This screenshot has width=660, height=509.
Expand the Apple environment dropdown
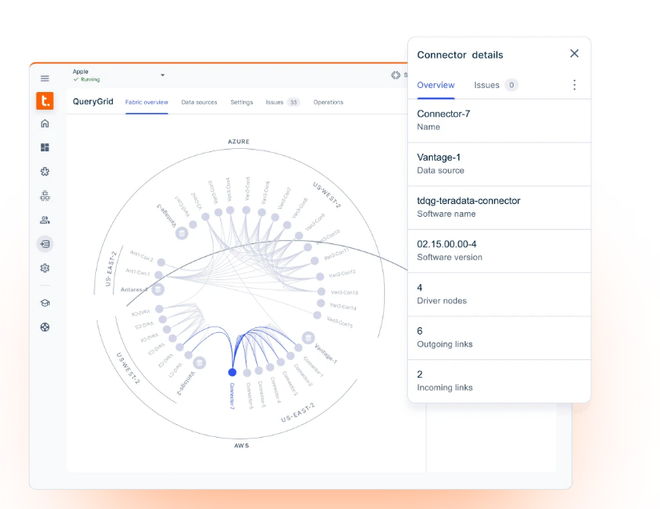(x=162, y=75)
